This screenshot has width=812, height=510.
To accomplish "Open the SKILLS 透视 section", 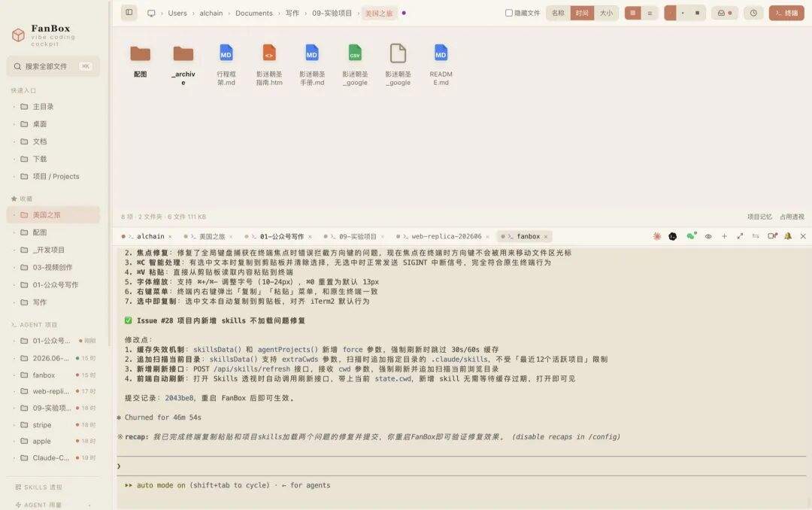I will [x=39, y=487].
